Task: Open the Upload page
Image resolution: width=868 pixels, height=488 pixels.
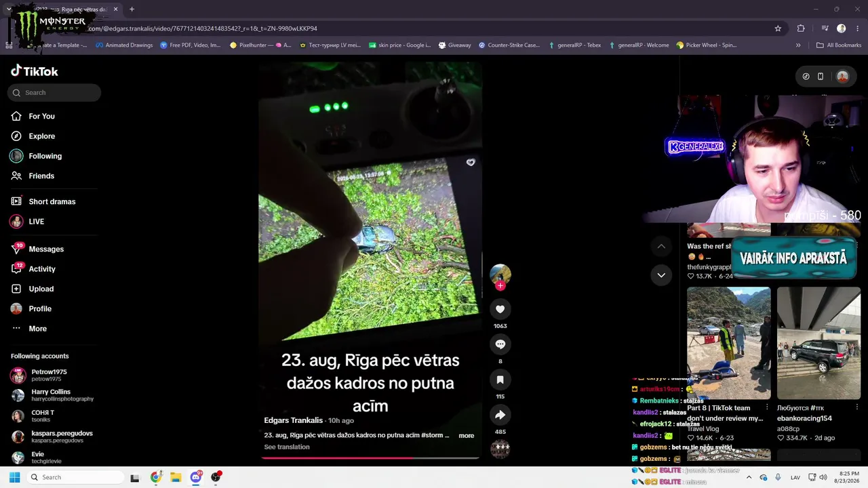Action: point(41,289)
